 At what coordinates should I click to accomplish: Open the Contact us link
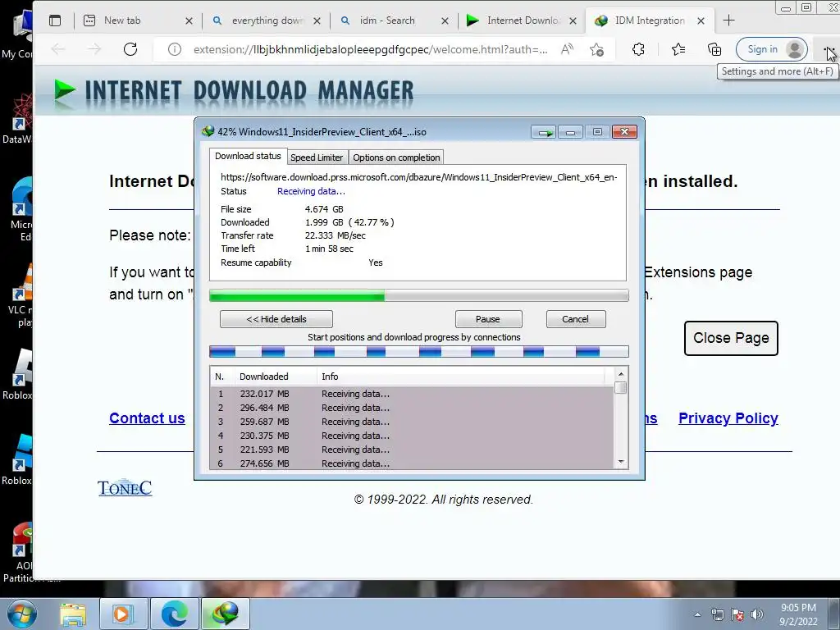tap(147, 418)
